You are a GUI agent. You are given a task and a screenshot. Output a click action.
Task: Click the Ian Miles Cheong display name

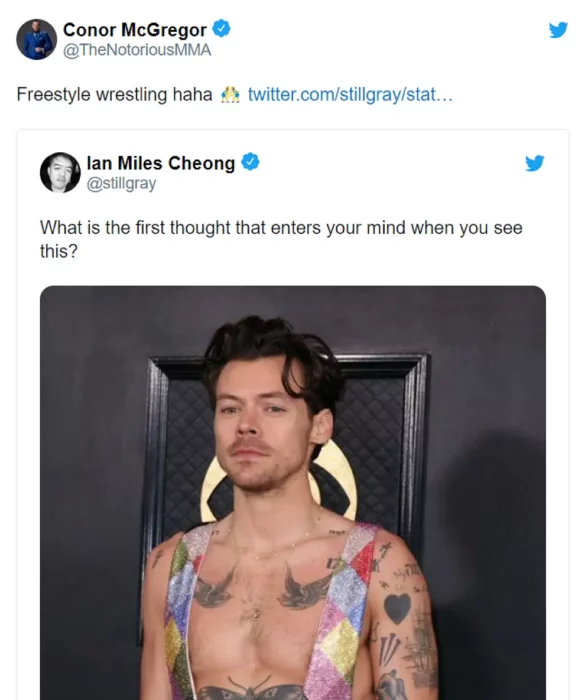click(161, 163)
